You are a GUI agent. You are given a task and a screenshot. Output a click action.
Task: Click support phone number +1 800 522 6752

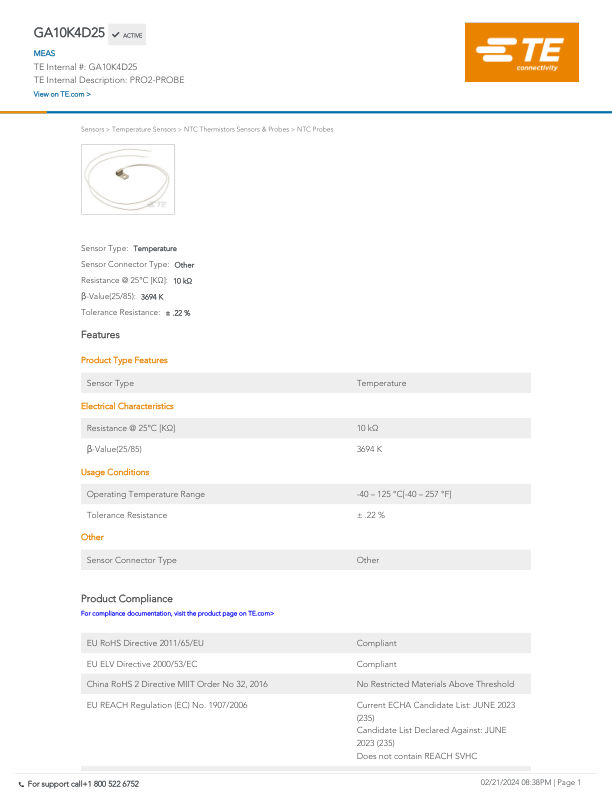tap(109, 784)
